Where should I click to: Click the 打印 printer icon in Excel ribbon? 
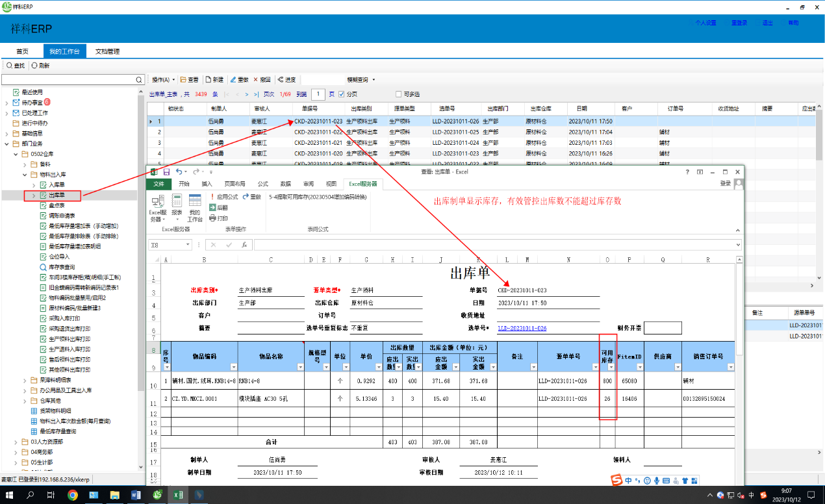(212, 218)
